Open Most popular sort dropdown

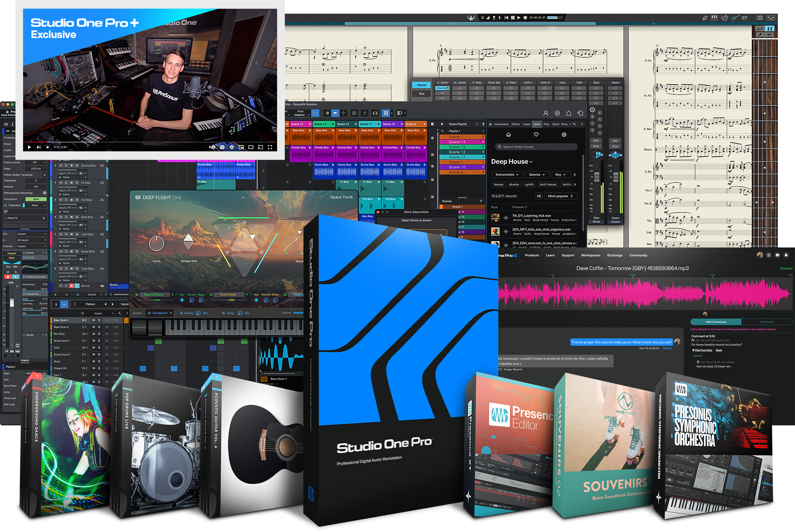pos(560,196)
